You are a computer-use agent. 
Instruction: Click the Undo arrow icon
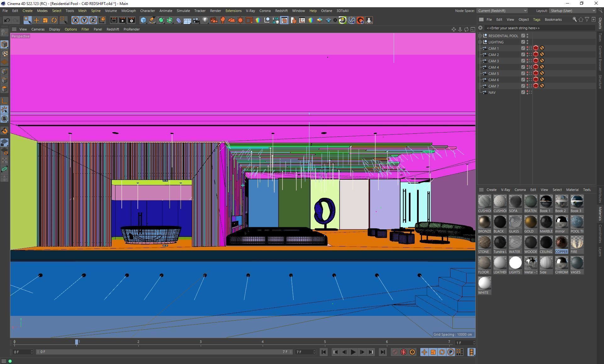click(7, 20)
